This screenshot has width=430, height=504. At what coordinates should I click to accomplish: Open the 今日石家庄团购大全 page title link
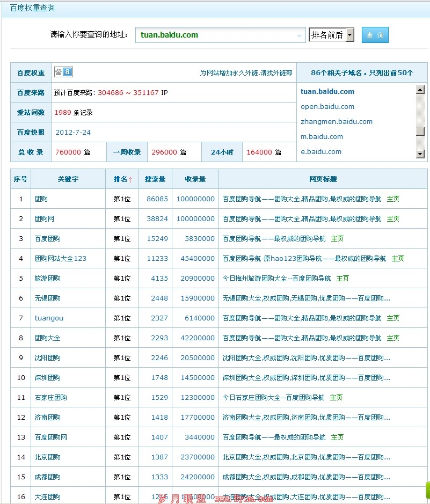tap(273, 398)
